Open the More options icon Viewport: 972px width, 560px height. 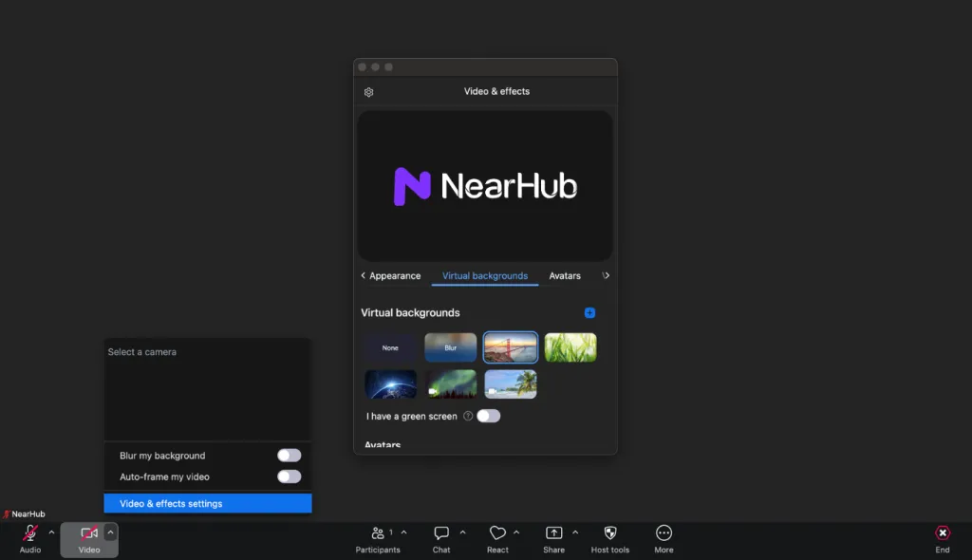664,532
